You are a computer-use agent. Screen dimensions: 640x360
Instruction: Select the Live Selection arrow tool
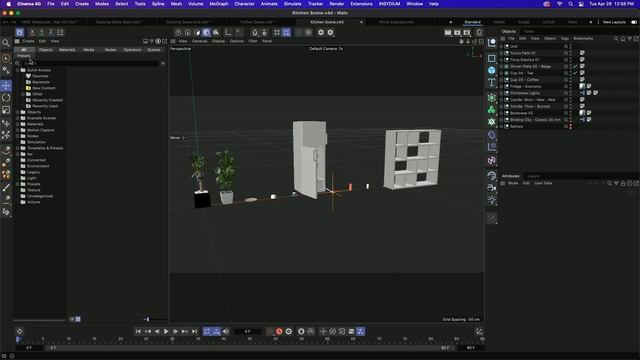coord(6,58)
